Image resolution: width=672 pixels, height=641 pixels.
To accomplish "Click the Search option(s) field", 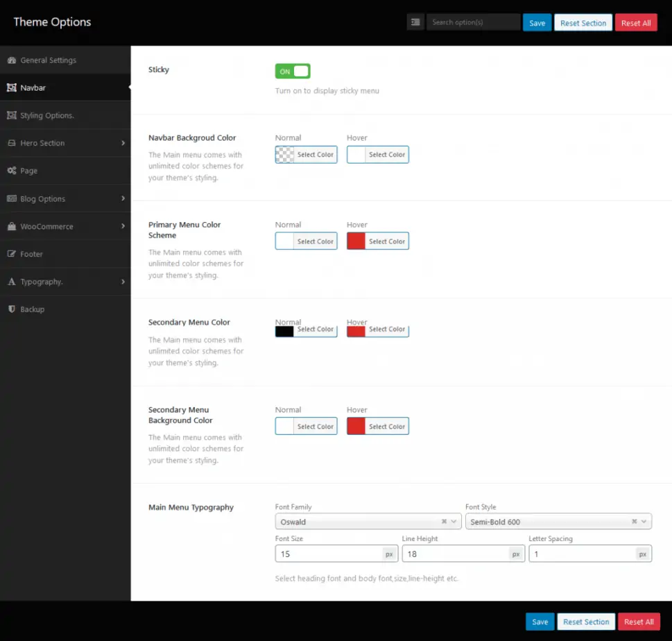I will [x=473, y=22].
